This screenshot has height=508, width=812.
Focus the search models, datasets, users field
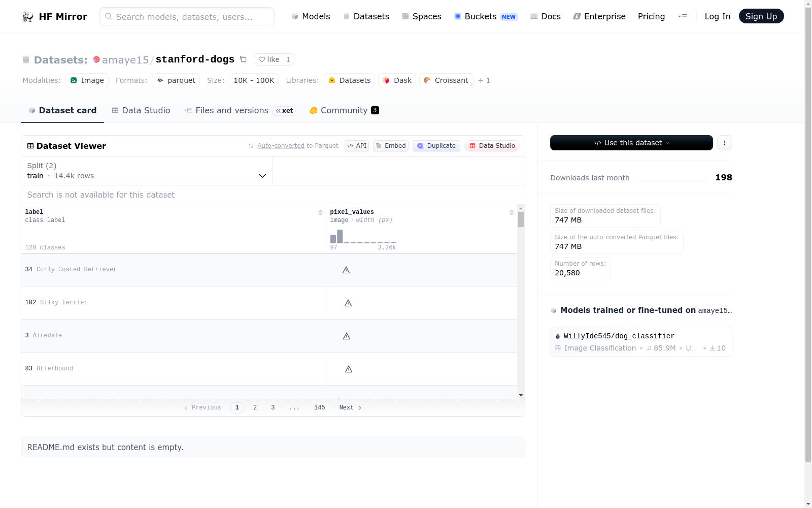point(187,16)
